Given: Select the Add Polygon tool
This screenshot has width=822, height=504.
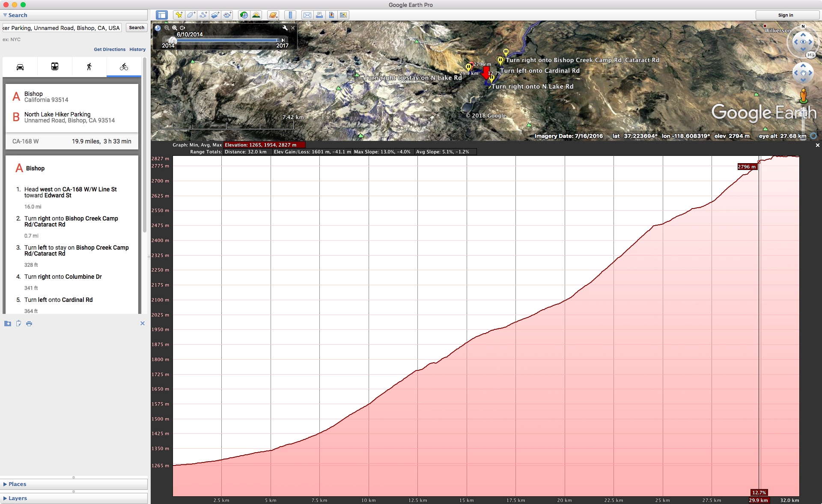Looking at the screenshot, I should coord(191,15).
